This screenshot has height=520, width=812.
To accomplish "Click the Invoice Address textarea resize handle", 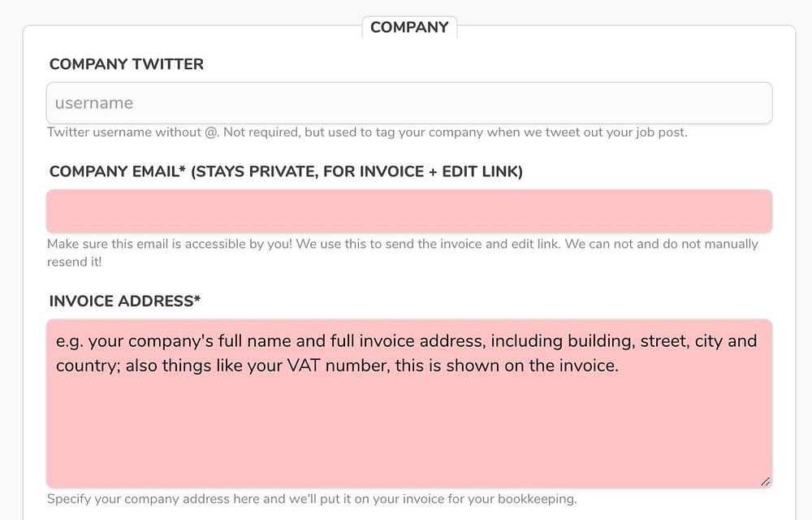I will coord(765,481).
